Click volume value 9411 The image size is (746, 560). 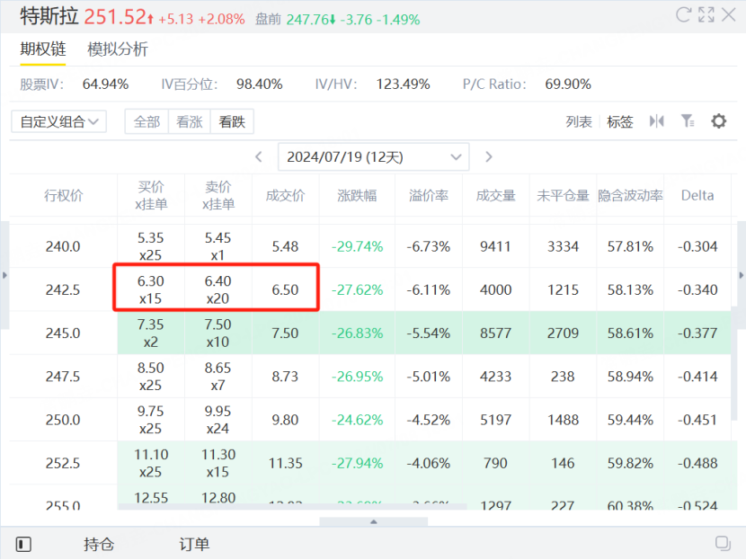pos(495,246)
